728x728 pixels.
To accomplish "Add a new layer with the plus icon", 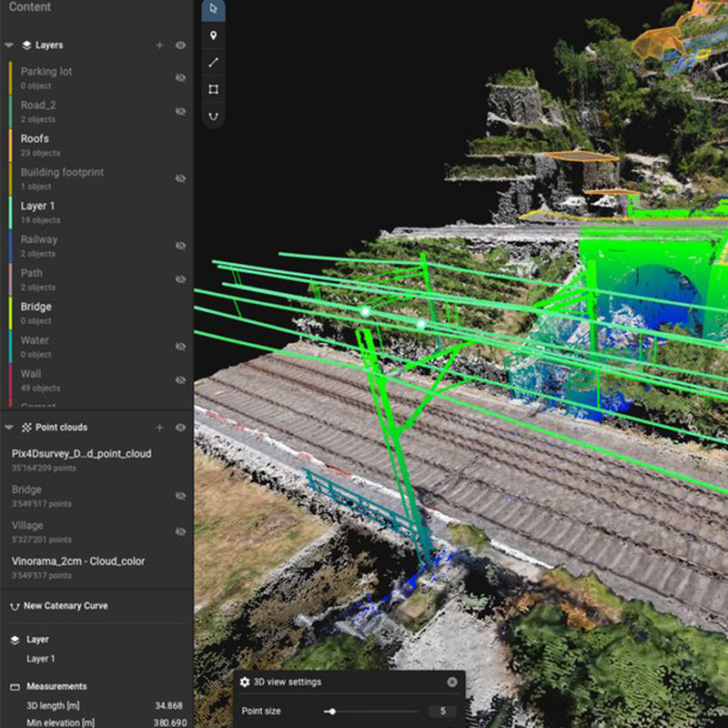I will point(159,45).
